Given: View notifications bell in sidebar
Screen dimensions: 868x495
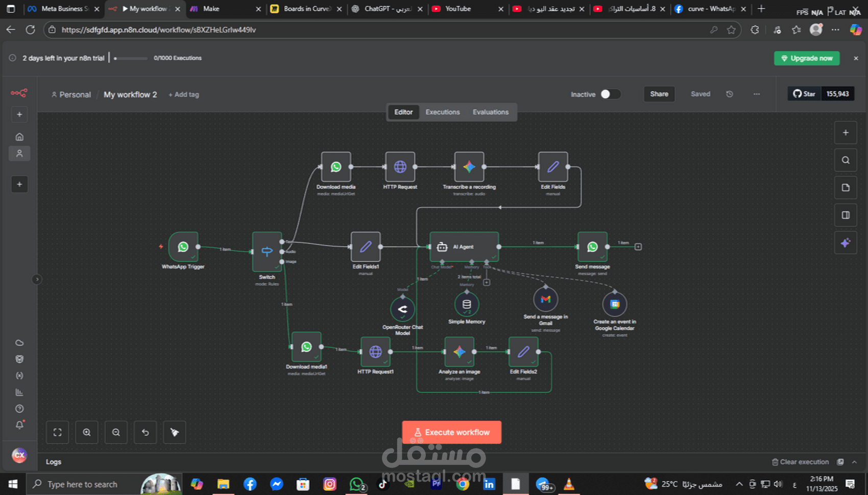Looking at the screenshot, I should 19,425.
